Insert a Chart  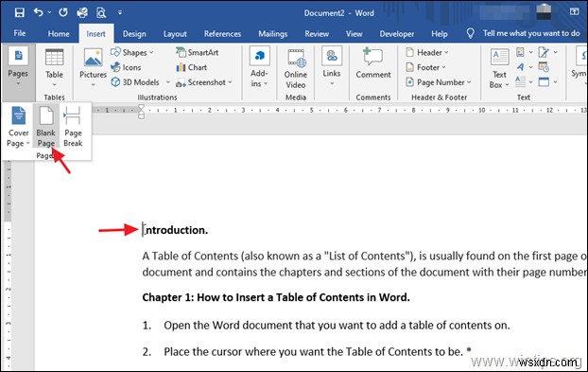192,67
